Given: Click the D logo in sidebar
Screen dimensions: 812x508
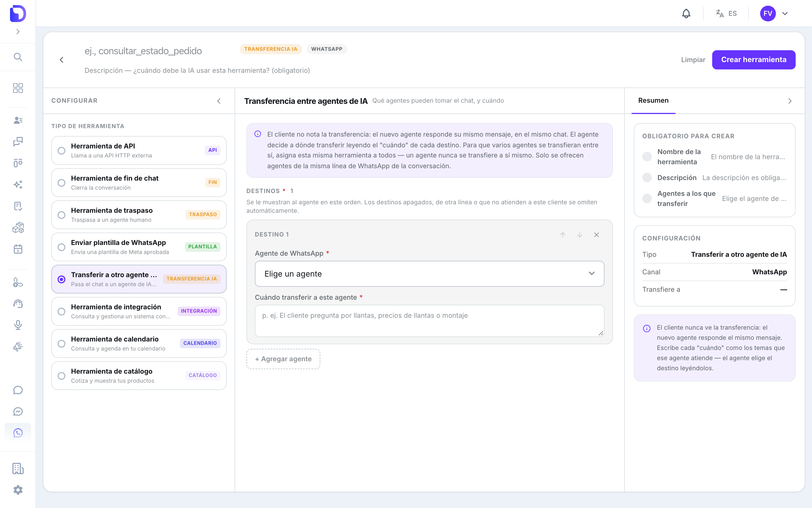Looking at the screenshot, I should pos(18,14).
